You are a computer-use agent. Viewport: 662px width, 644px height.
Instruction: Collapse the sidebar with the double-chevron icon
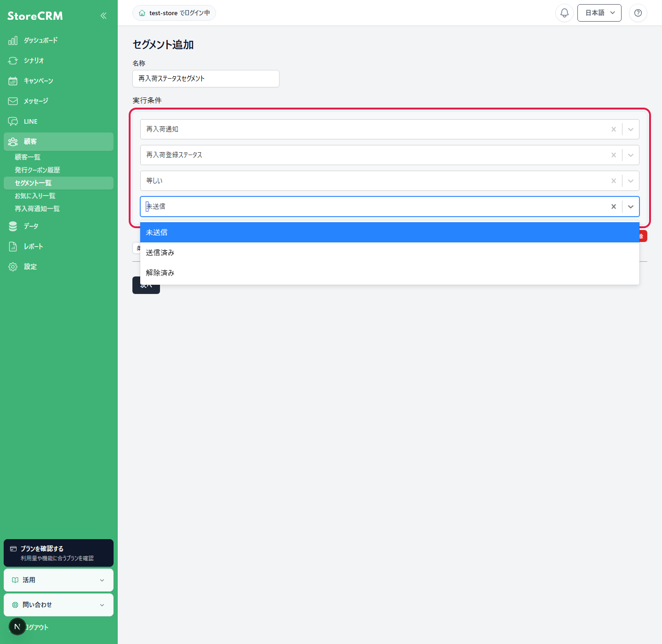pos(103,16)
